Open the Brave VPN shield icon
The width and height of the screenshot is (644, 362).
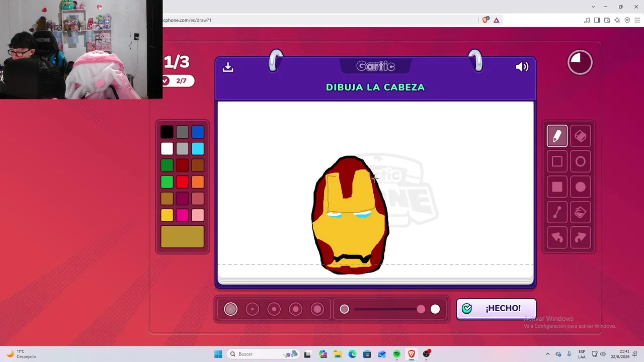(x=627, y=20)
